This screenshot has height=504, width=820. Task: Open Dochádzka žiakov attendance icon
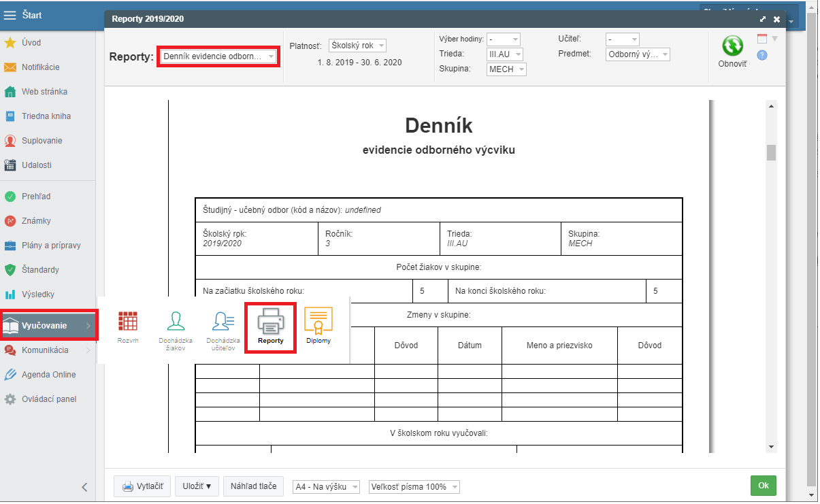pyautogui.click(x=176, y=322)
